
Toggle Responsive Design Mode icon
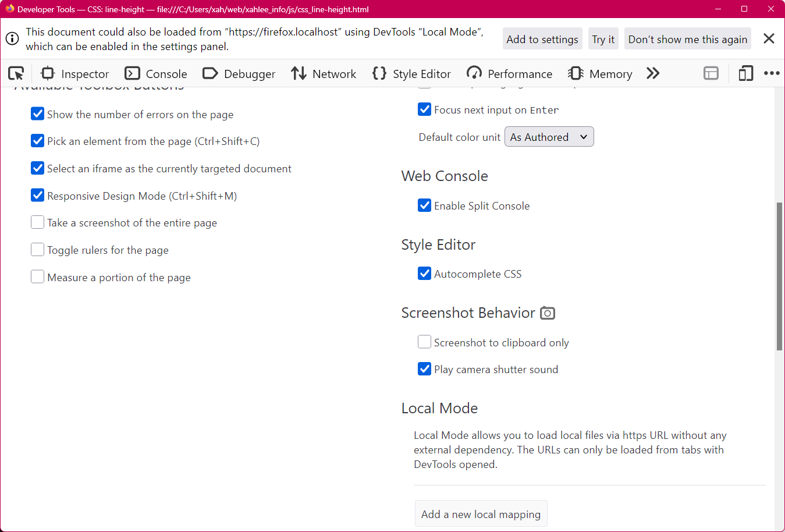tap(745, 73)
